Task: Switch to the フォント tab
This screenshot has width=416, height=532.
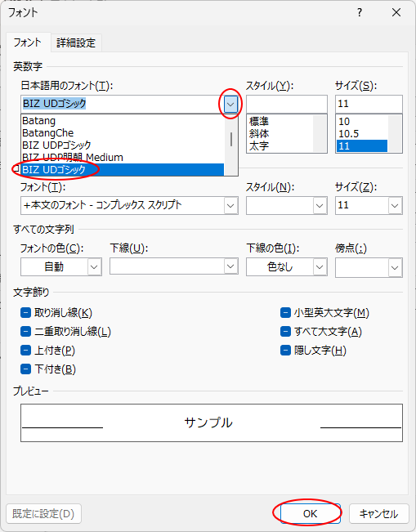Action: click(28, 42)
